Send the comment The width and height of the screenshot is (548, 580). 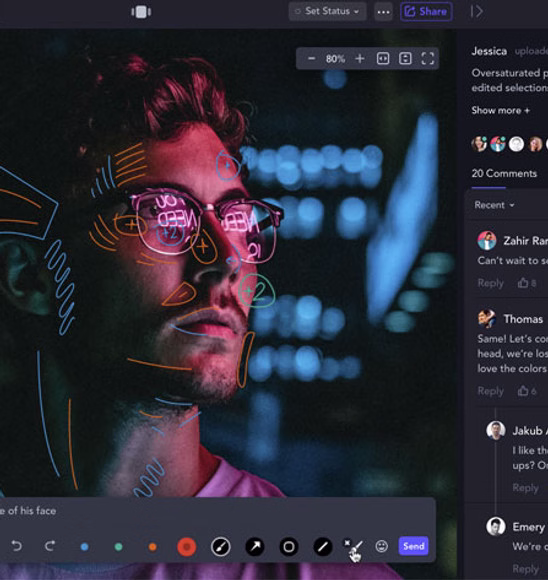coord(414,546)
